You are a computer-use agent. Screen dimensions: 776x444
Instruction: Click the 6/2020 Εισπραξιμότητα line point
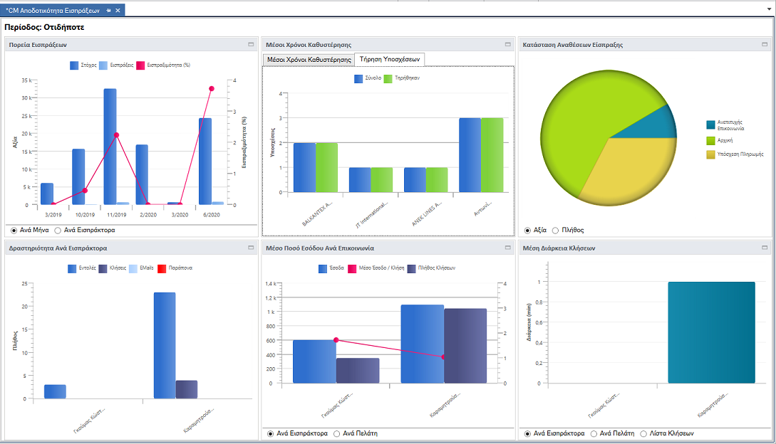click(x=211, y=89)
